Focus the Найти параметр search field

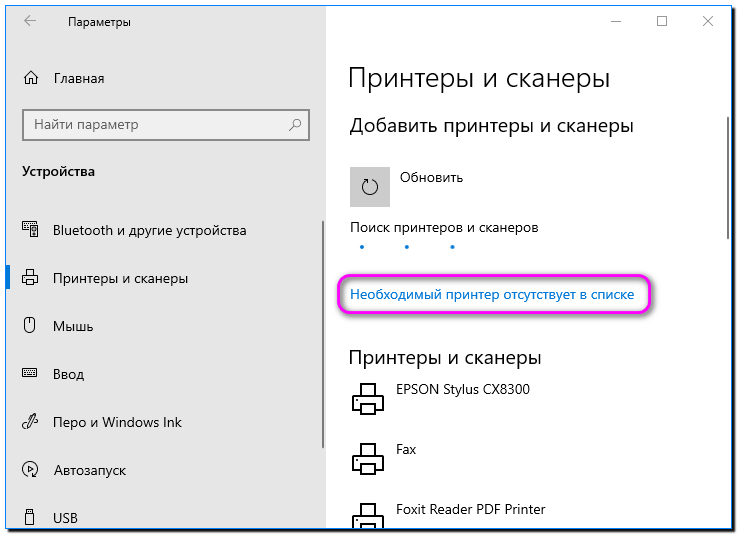155,125
